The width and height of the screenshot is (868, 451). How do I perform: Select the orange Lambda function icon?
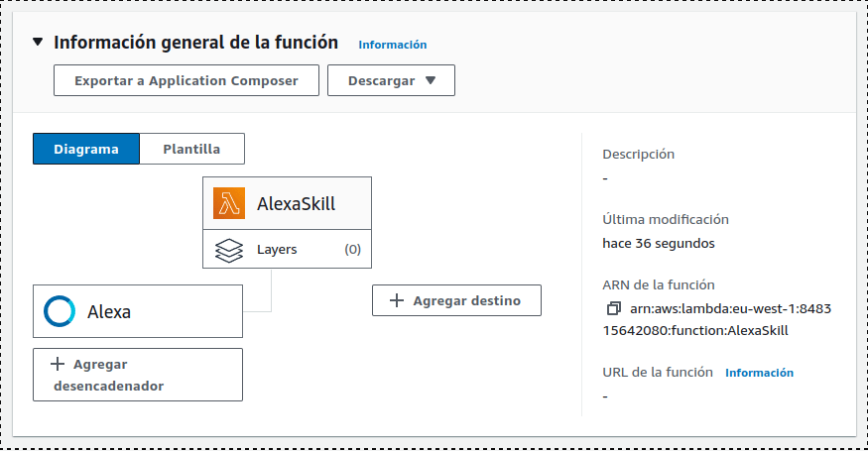[x=229, y=203]
